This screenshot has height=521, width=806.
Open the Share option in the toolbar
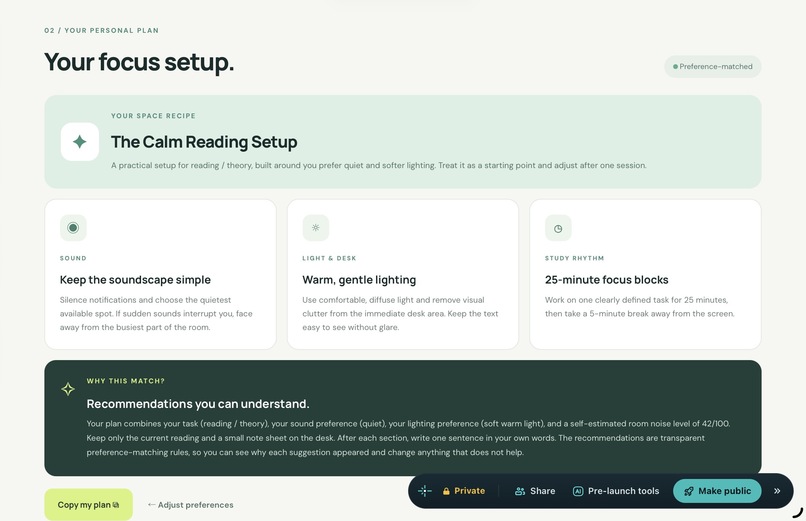pos(535,491)
